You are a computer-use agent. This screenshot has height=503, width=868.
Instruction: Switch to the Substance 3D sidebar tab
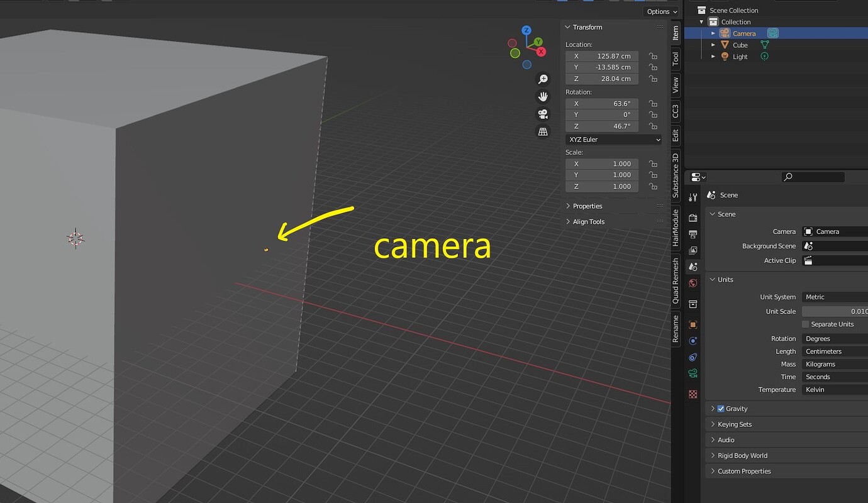pyautogui.click(x=676, y=175)
